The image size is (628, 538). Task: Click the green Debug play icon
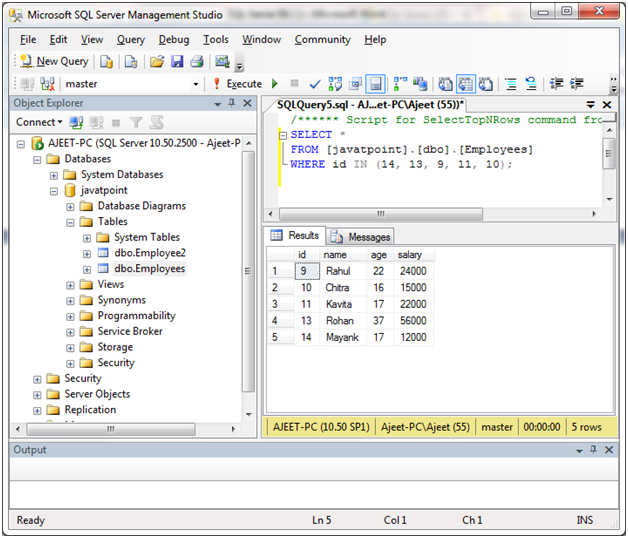[275, 84]
